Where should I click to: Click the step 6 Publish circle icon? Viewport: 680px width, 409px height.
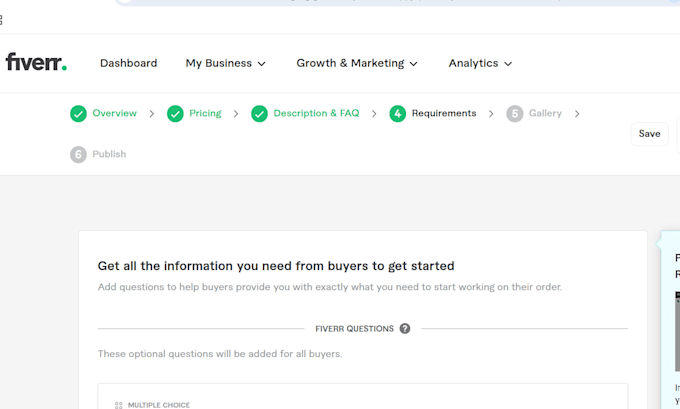point(78,154)
